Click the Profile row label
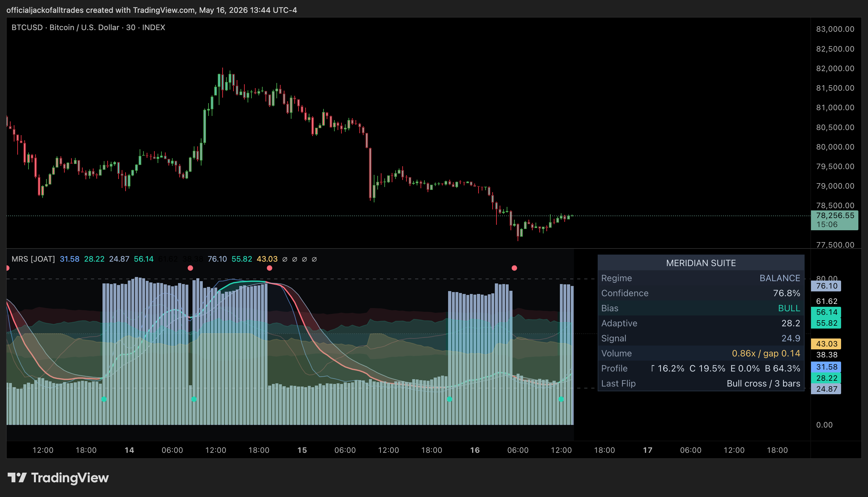 (x=614, y=368)
